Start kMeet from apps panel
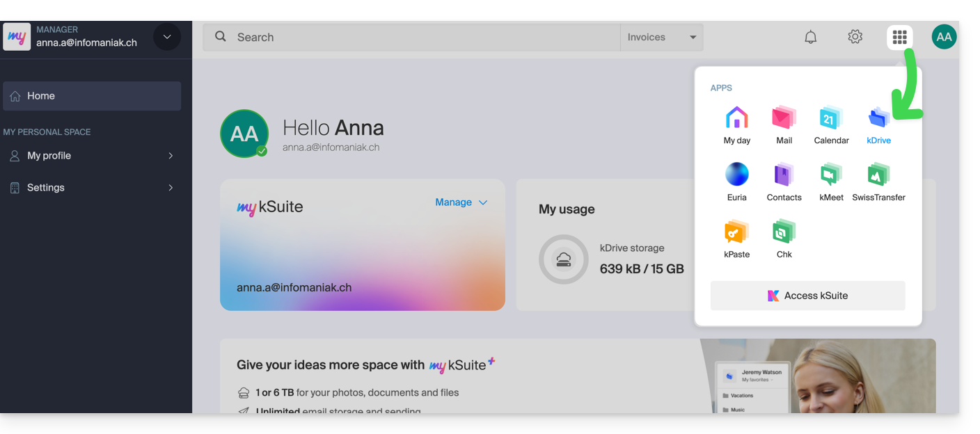Viewport: 980px width, 434px height. (831, 175)
